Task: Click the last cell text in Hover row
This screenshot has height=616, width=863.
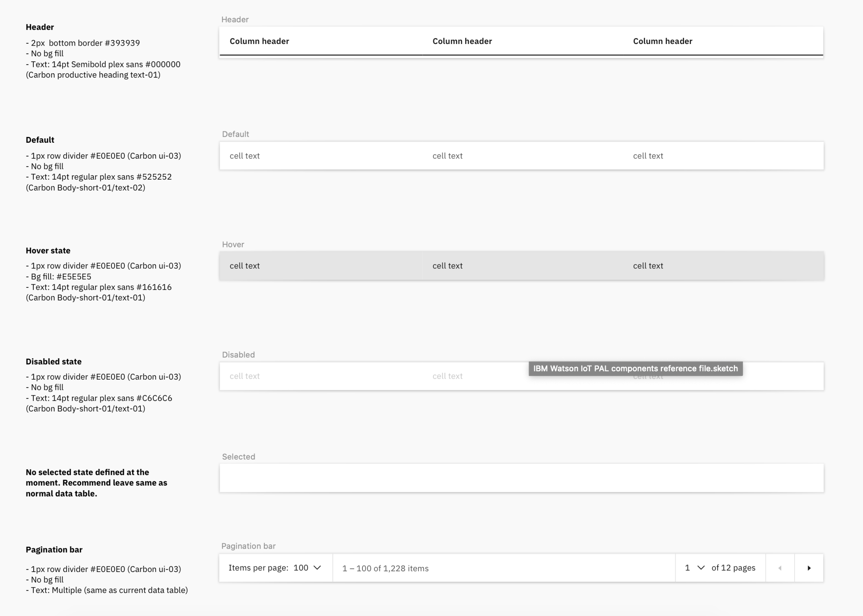Action: click(x=648, y=266)
